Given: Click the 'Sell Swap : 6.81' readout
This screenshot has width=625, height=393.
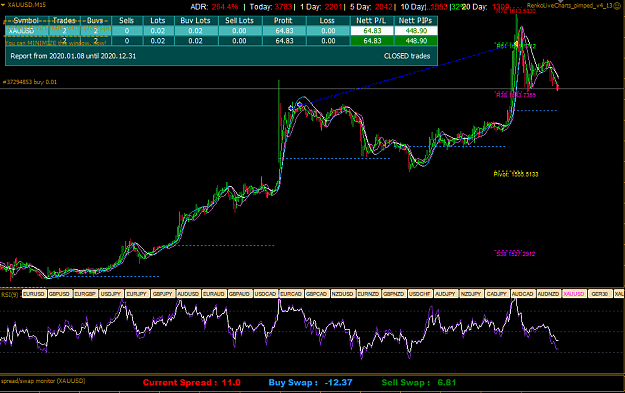Looking at the screenshot, I should coord(419,383).
